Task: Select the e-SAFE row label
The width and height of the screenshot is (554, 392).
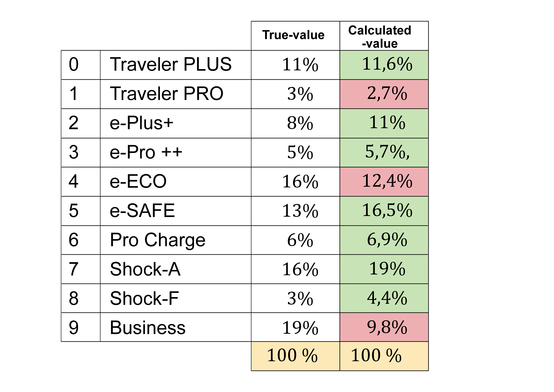Action: coord(142,211)
